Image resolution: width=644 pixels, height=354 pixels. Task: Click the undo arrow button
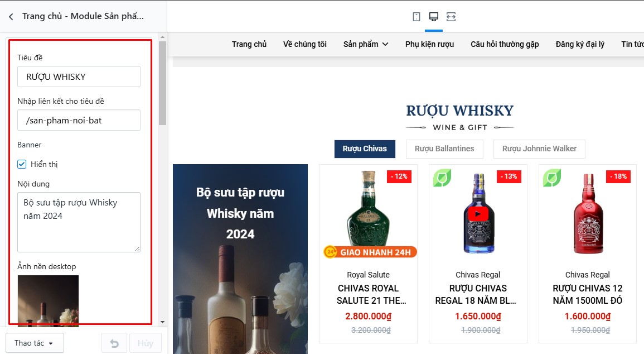(x=114, y=343)
